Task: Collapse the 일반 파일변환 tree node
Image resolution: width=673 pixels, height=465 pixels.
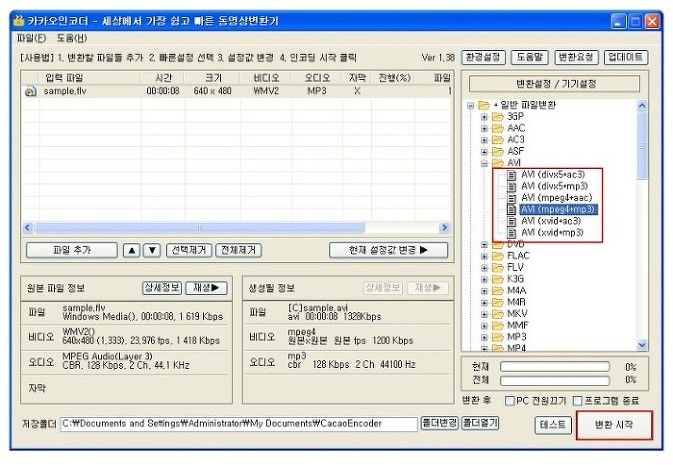Action: pyautogui.click(x=470, y=106)
